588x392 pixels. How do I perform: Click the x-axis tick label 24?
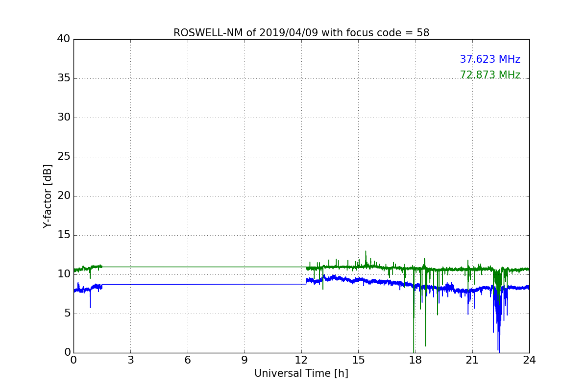pos(529,360)
